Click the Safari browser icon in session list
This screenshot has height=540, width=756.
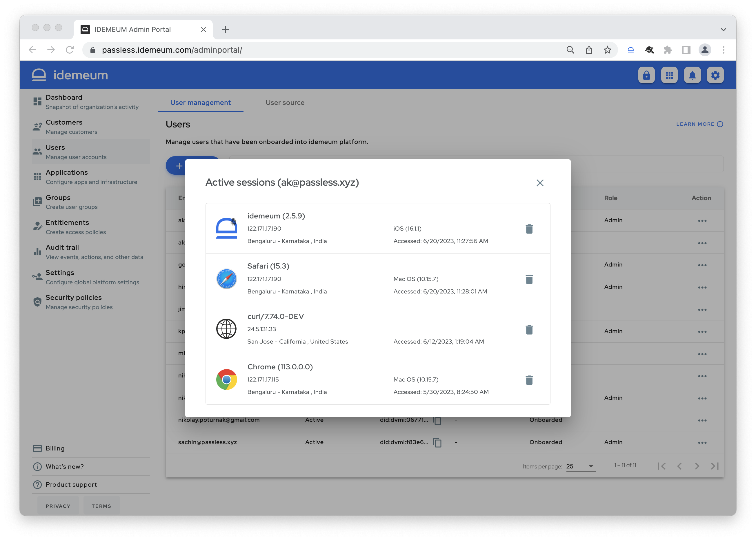click(226, 279)
